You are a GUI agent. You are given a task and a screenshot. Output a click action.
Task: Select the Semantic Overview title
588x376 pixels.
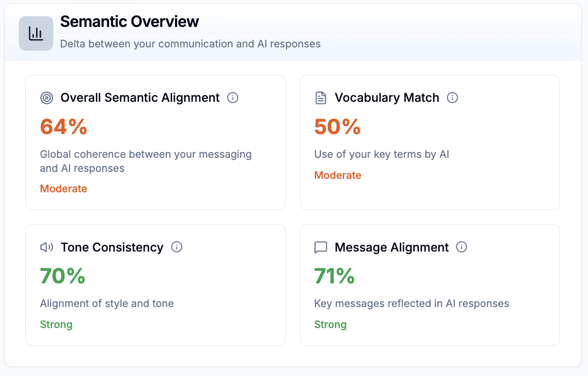click(x=129, y=22)
